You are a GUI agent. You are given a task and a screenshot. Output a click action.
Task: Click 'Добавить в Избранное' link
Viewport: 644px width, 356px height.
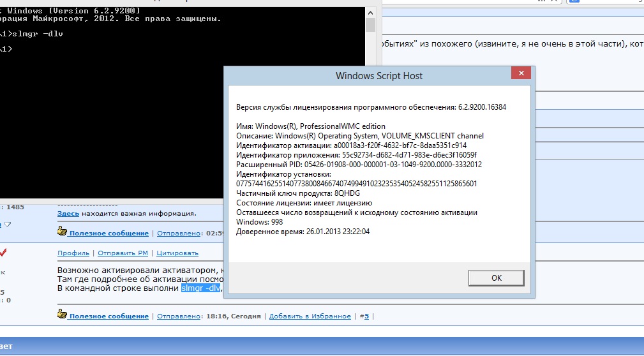pyautogui.click(x=310, y=316)
